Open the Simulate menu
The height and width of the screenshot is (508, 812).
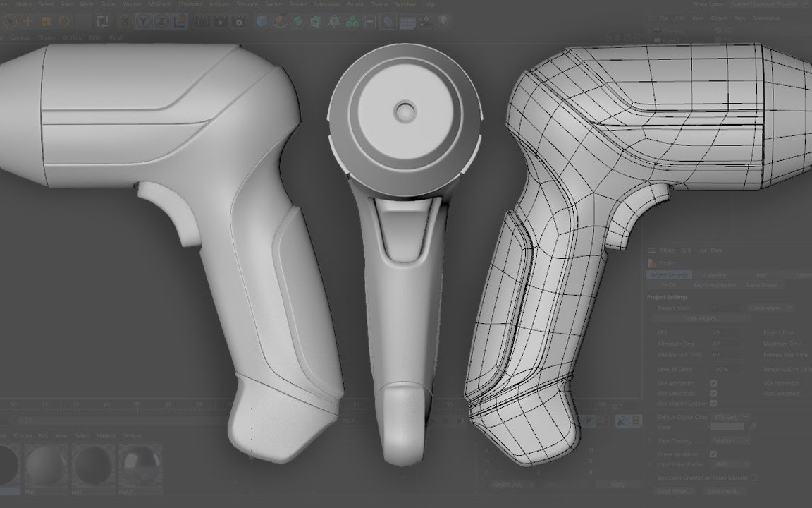tap(247, 4)
